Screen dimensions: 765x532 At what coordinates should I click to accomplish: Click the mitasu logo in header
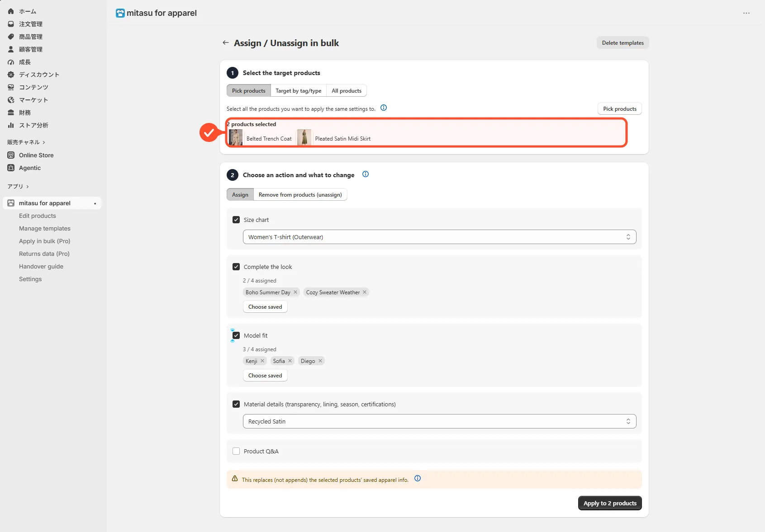(x=120, y=13)
